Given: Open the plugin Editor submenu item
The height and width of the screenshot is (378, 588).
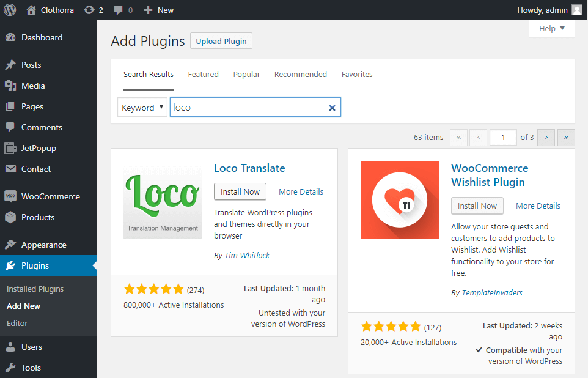Looking at the screenshot, I should pos(17,323).
